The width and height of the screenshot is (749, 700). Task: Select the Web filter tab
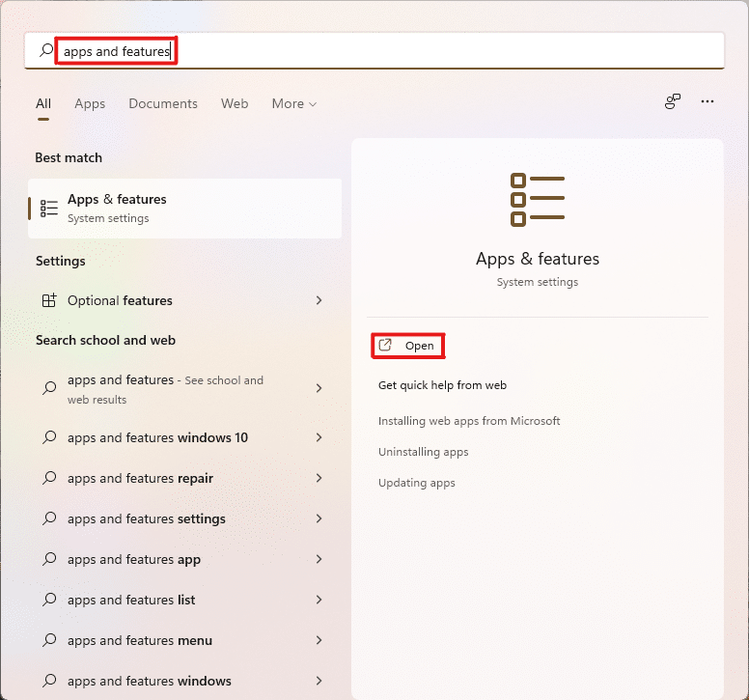pyautogui.click(x=235, y=103)
